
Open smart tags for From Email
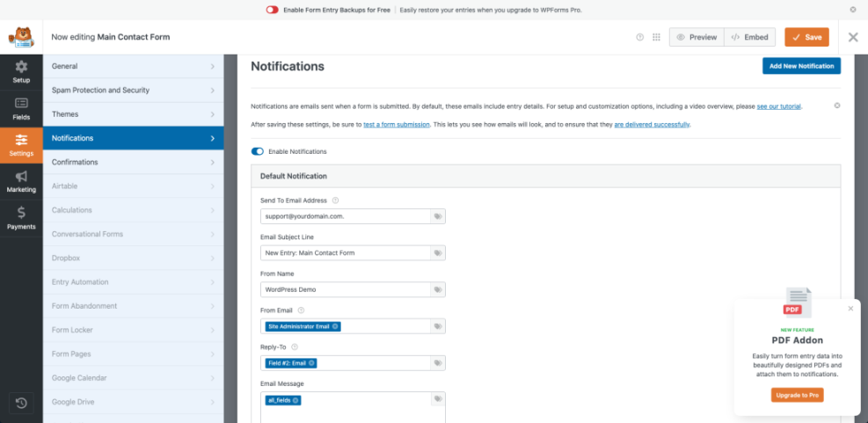pos(438,326)
